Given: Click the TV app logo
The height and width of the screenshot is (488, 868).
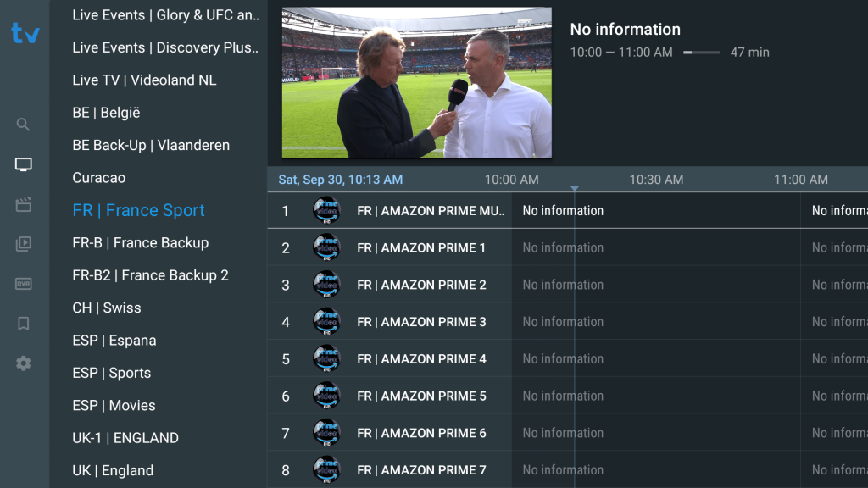Looking at the screenshot, I should [x=25, y=33].
